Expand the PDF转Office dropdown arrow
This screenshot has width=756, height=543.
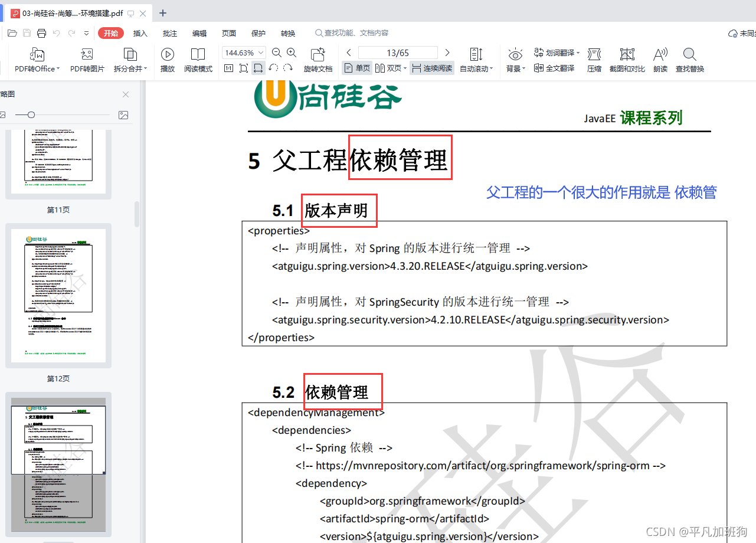58,69
